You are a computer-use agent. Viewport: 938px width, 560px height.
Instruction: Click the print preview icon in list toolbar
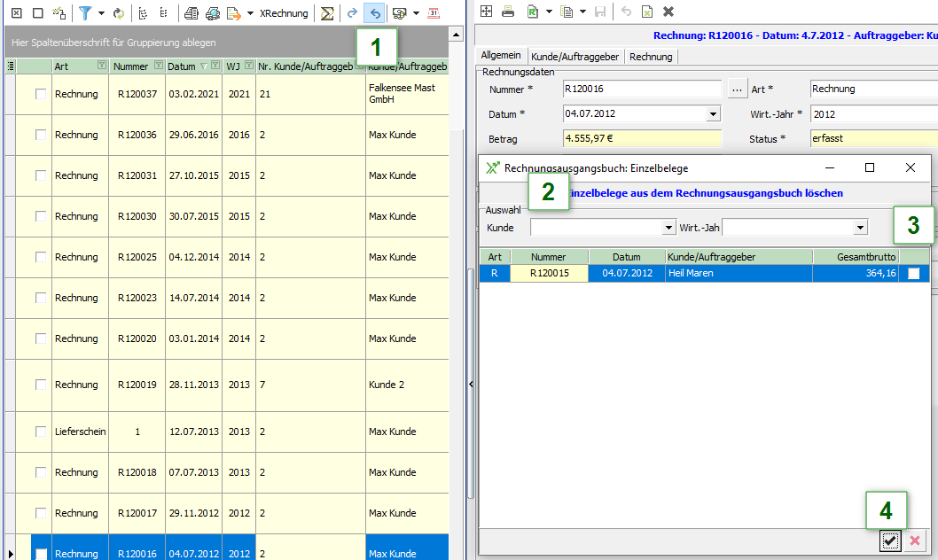click(x=192, y=13)
